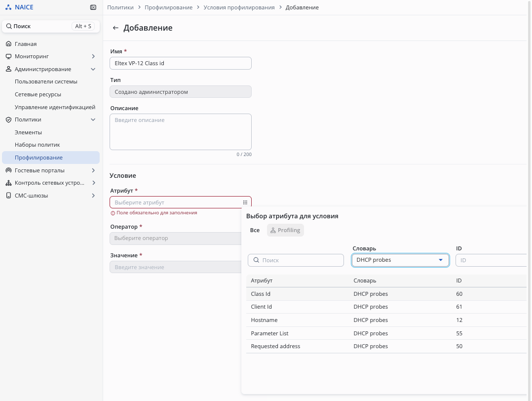Open the Словарь DHCP probes dropdown
Viewport: 532px width, 401px height.
400,260
